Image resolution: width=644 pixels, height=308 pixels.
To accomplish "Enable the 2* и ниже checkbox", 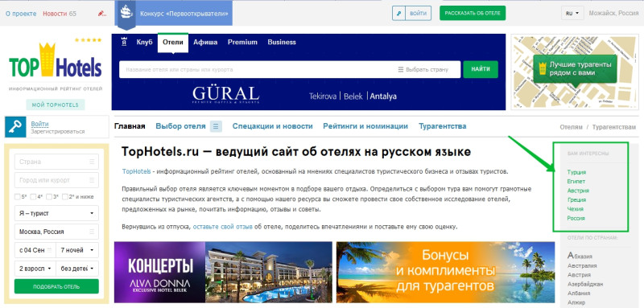I will 65,197.
